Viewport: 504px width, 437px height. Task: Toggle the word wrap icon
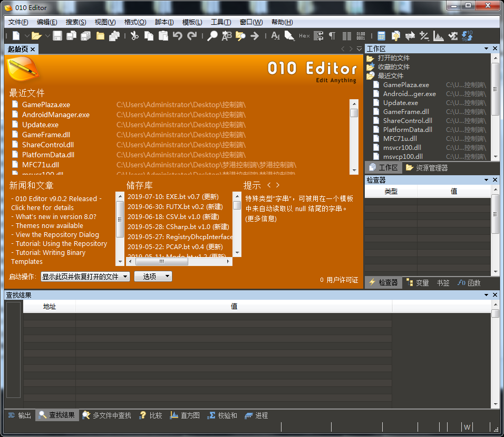pyautogui.click(x=318, y=36)
